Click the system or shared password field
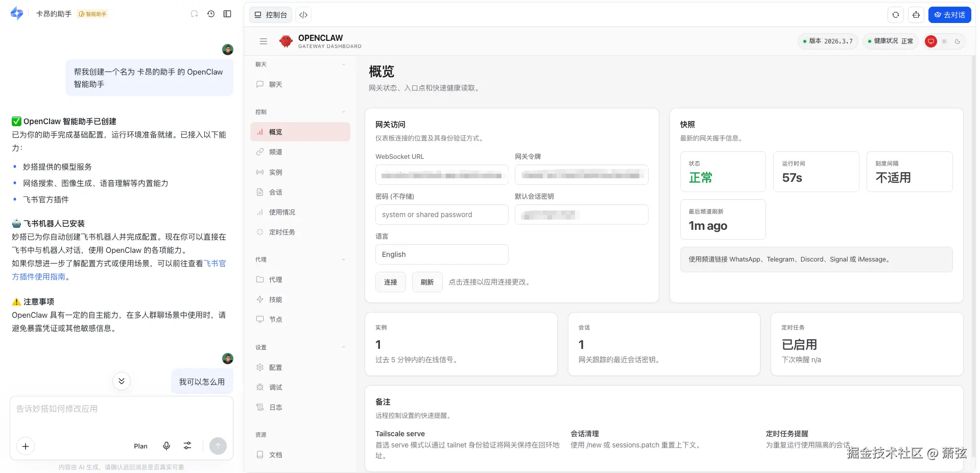 (441, 215)
